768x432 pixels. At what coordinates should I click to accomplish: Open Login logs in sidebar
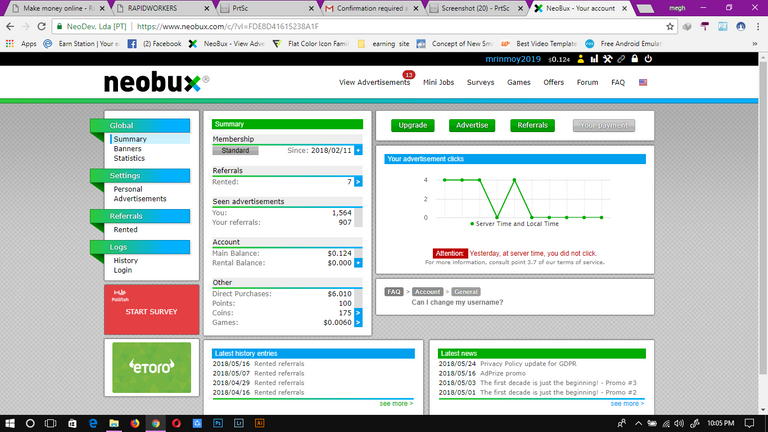coord(123,270)
